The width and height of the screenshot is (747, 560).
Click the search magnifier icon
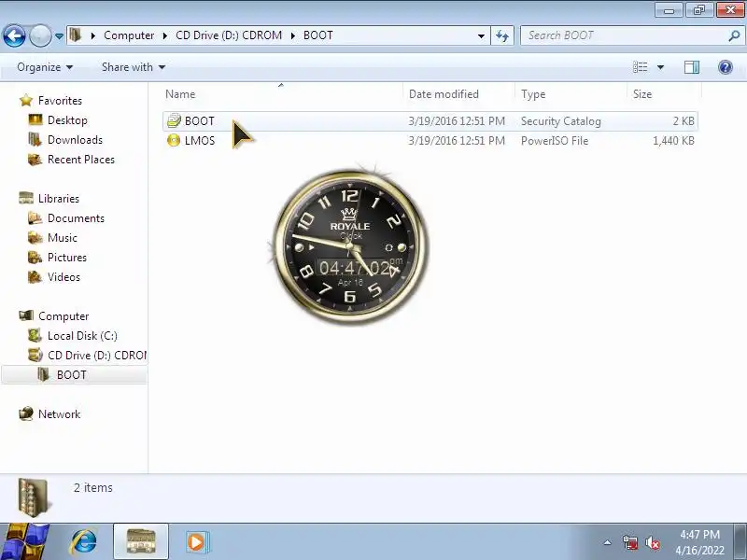pos(734,35)
